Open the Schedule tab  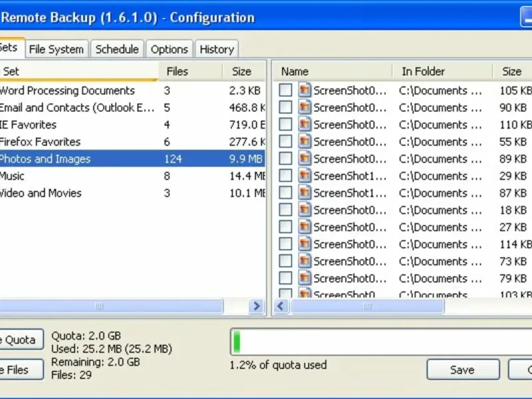click(117, 49)
